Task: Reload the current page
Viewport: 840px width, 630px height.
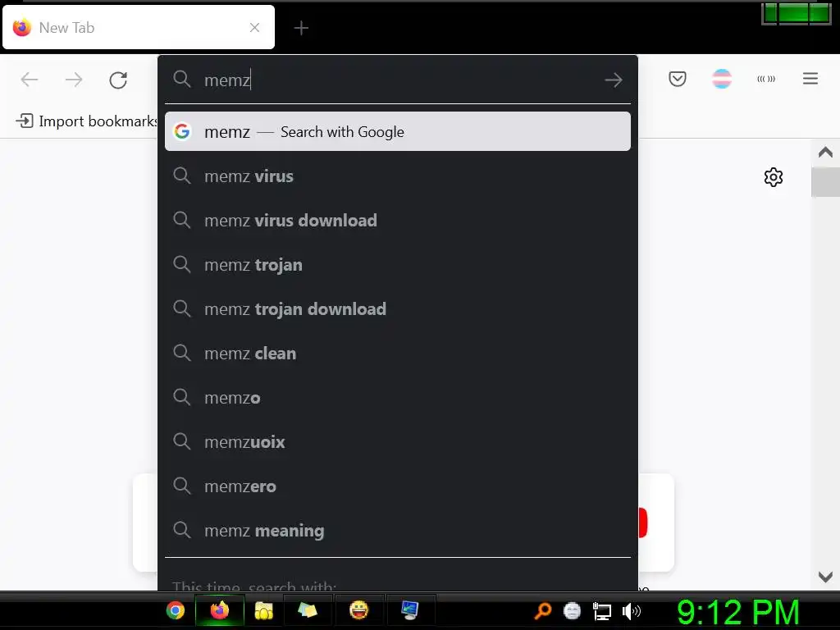Action: (118, 80)
